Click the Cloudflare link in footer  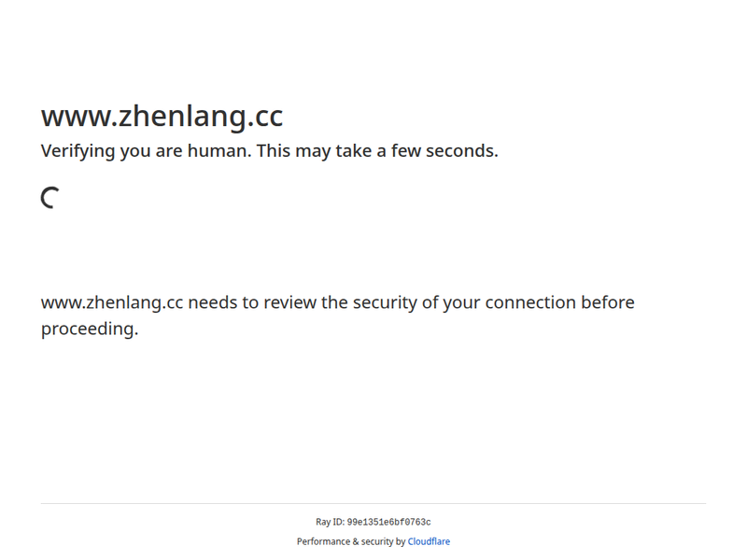pos(429,541)
